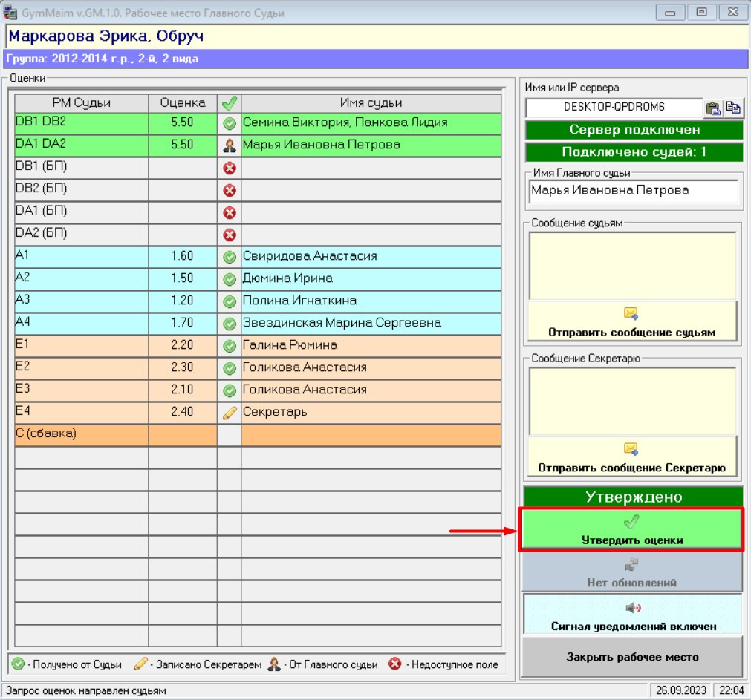Click green check icon in column header
Image resolution: width=751 pixels, height=700 pixels.
click(230, 103)
